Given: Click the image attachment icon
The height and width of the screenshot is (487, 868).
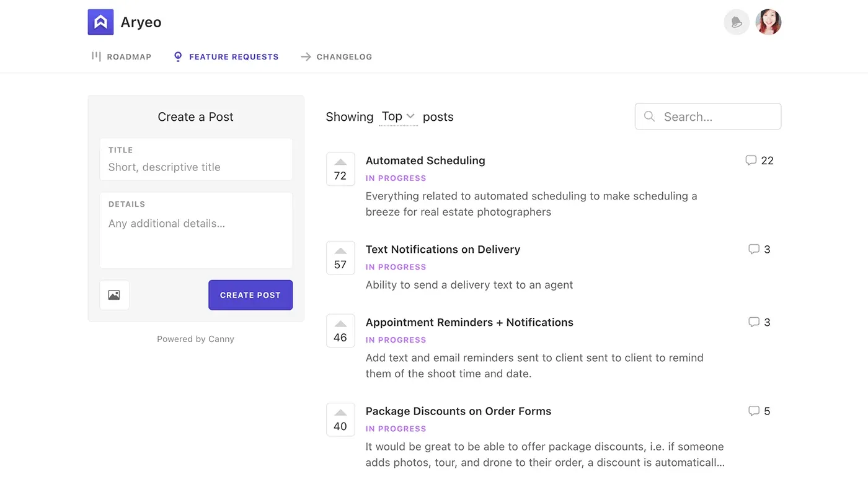Looking at the screenshot, I should point(114,295).
